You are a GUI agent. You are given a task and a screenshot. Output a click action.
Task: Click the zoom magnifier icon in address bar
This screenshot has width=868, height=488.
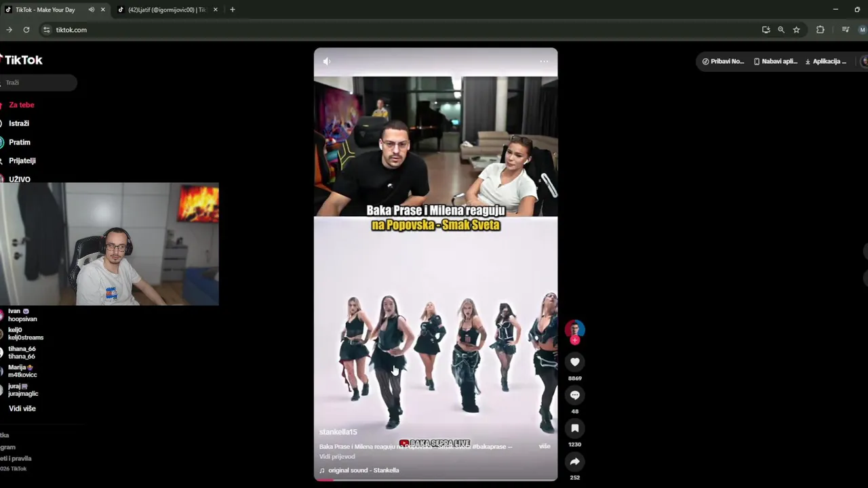781,30
